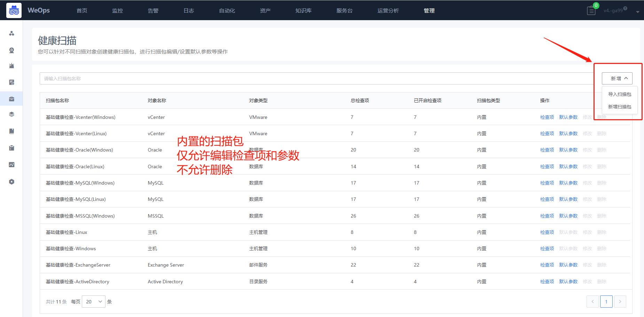Click 基础健康检查-Oracle(Linux) package name

coord(75,166)
